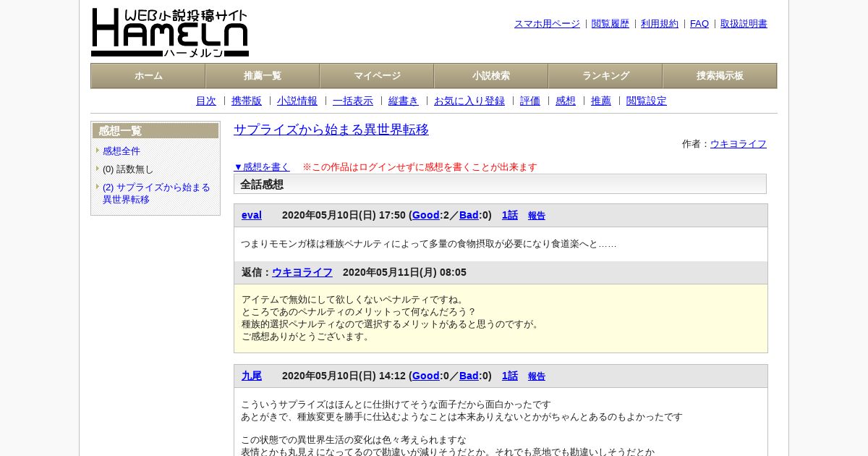The width and height of the screenshot is (868, 456).
Task: Open the 取扱説明書 link
Action: click(x=744, y=24)
